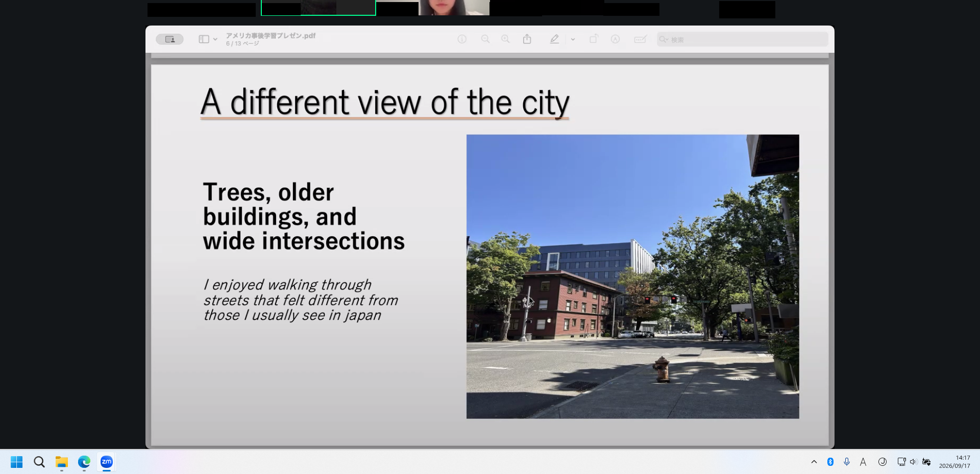Open clock showing 14:17 and date
Image resolution: width=980 pixels, height=474 pixels.
tap(954, 462)
